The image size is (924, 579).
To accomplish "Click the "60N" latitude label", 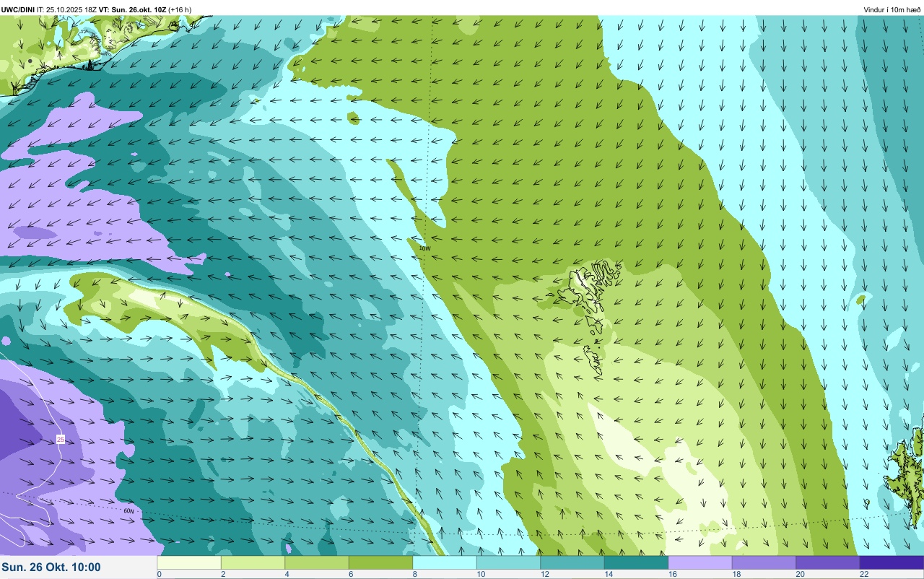I will click(x=128, y=511).
